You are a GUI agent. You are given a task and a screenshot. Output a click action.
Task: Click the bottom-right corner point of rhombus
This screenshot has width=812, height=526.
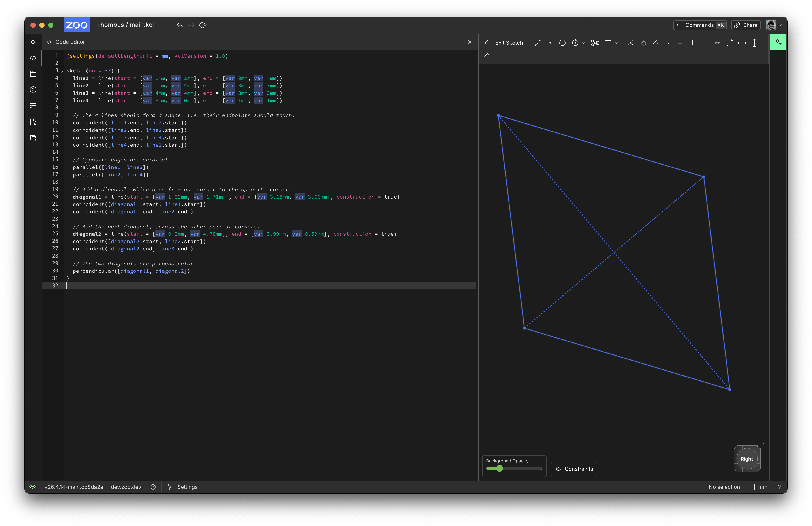(x=729, y=390)
